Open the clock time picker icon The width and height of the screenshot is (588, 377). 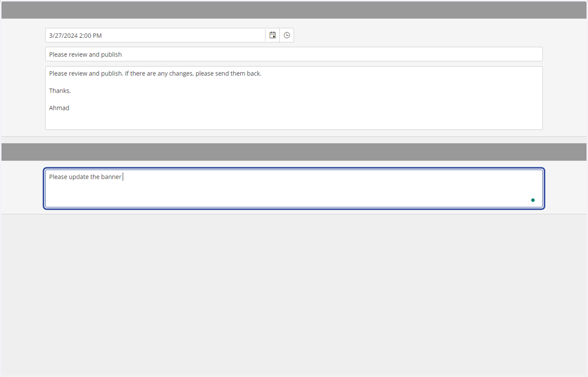pos(287,35)
